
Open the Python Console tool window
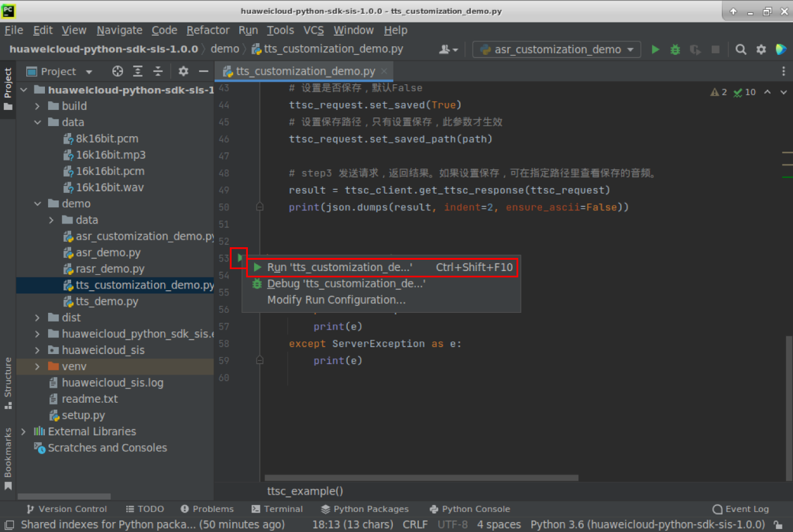(470, 509)
